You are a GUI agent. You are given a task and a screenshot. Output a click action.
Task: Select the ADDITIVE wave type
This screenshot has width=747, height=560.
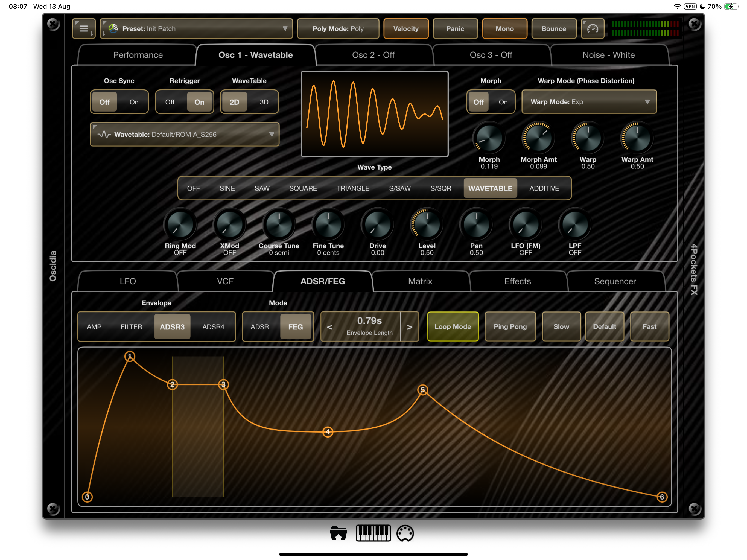[544, 188]
